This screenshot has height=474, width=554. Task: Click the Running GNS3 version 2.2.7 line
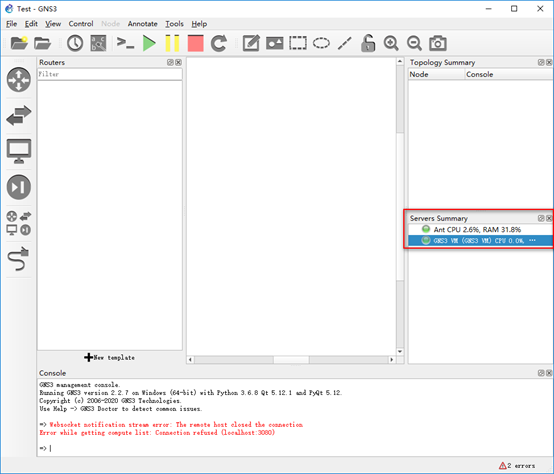(190, 393)
